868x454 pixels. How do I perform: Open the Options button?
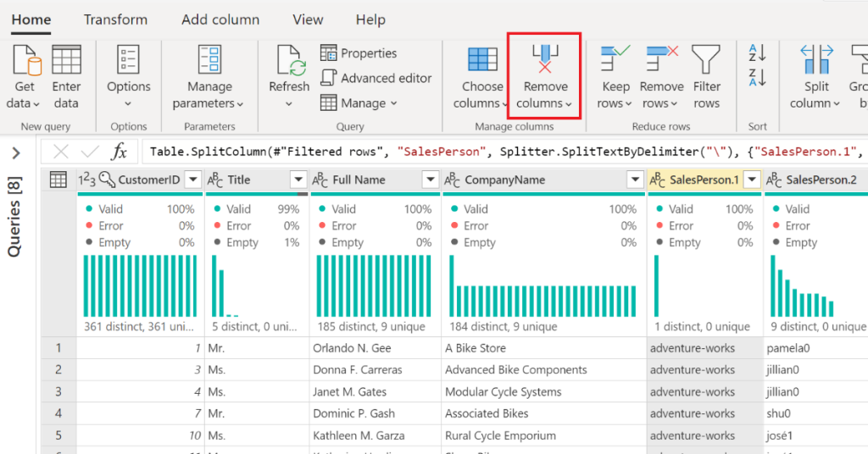pos(129,77)
